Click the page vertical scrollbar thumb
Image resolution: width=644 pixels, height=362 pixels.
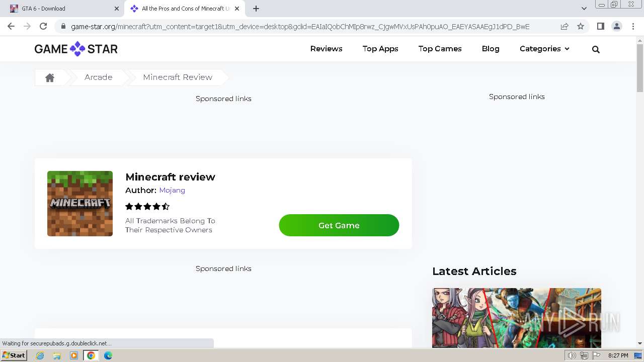coord(639,68)
